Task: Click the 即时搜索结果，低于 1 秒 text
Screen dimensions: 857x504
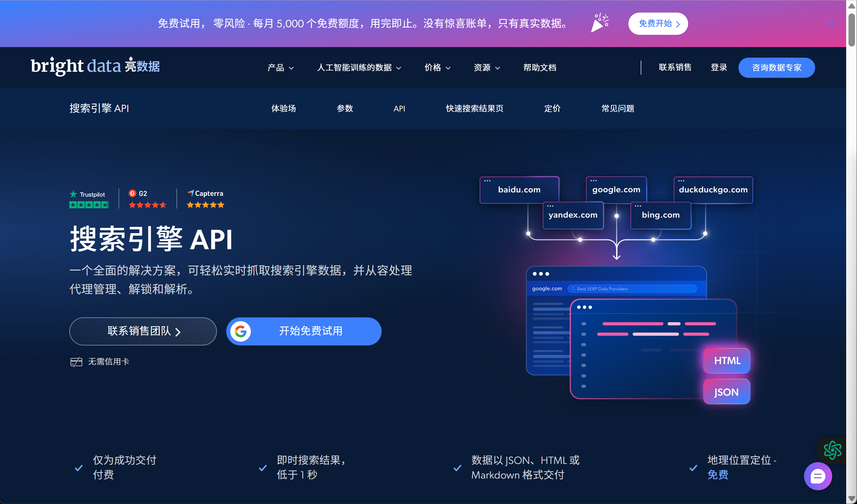Action: (x=311, y=467)
